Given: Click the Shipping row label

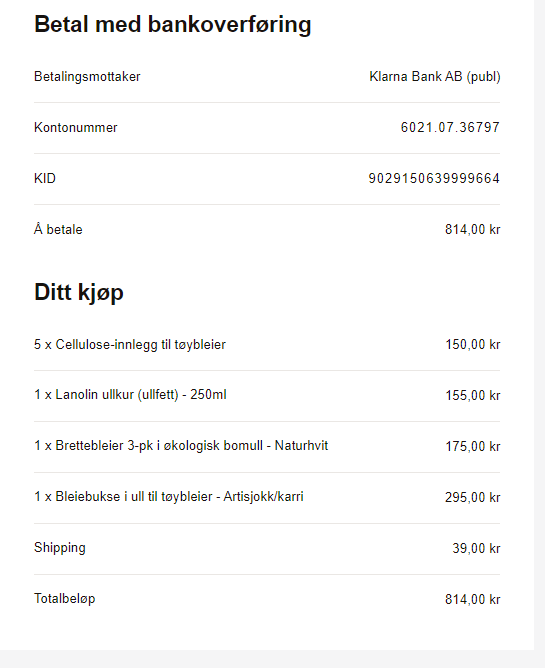Looking at the screenshot, I should (60, 548).
